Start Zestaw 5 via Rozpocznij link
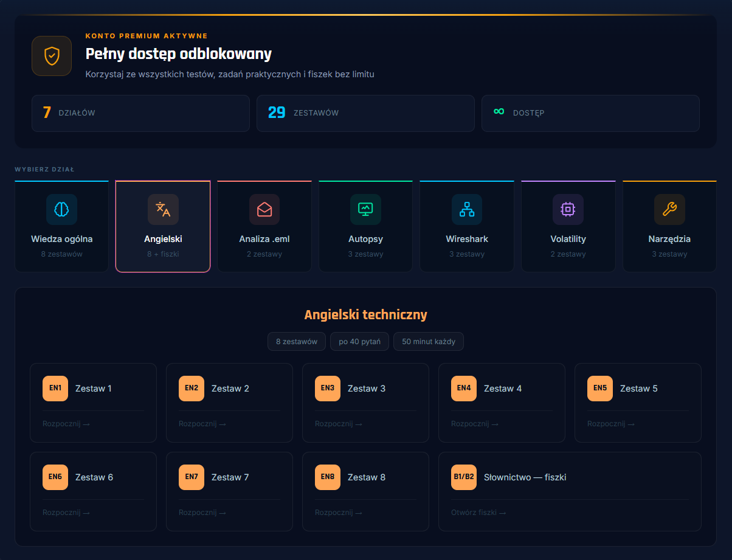 pos(611,424)
